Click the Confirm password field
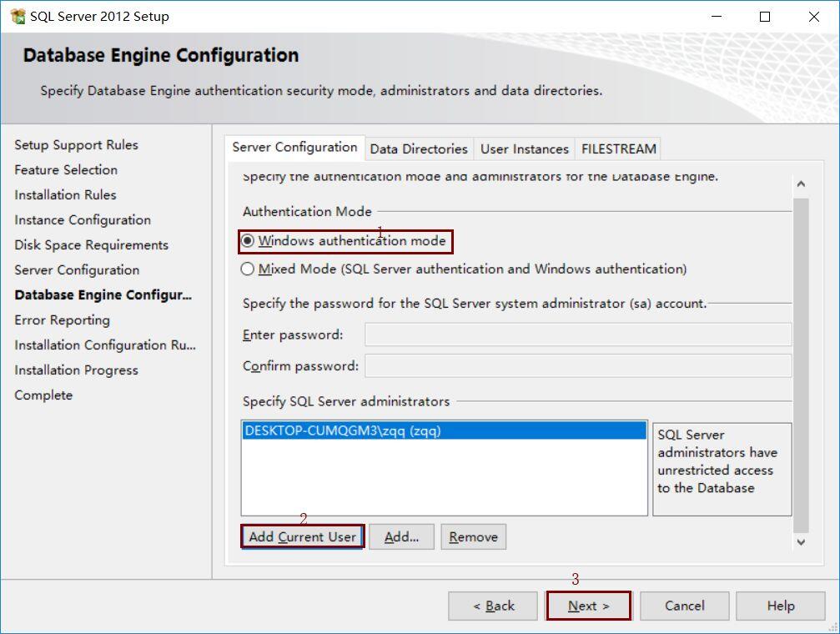Viewport: 840px width, 634px height. pyautogui.click(x=577, y=365)
